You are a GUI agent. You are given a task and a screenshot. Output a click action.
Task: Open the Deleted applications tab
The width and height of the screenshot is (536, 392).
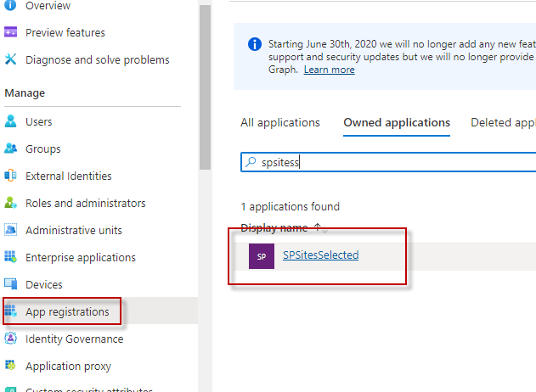(x=503, y=122)
